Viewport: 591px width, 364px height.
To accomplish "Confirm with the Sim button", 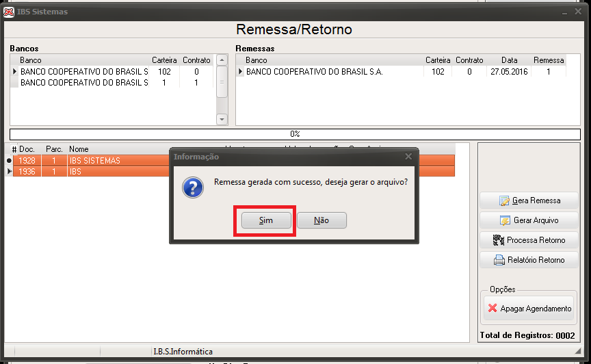I will coord(266,220).
